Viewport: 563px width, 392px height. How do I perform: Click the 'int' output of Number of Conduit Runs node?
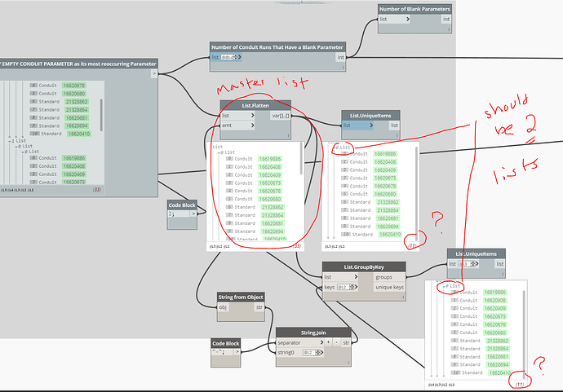click(x=340, y=57)
